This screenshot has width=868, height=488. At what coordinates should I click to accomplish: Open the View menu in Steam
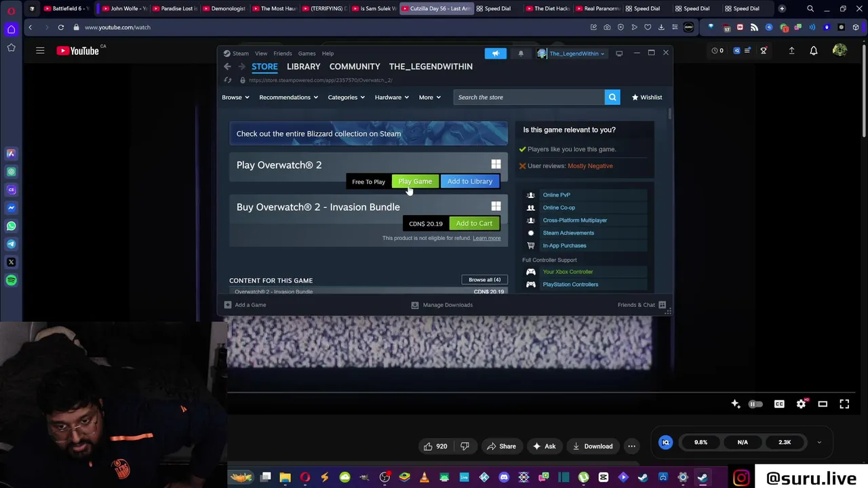pos(261,54)
